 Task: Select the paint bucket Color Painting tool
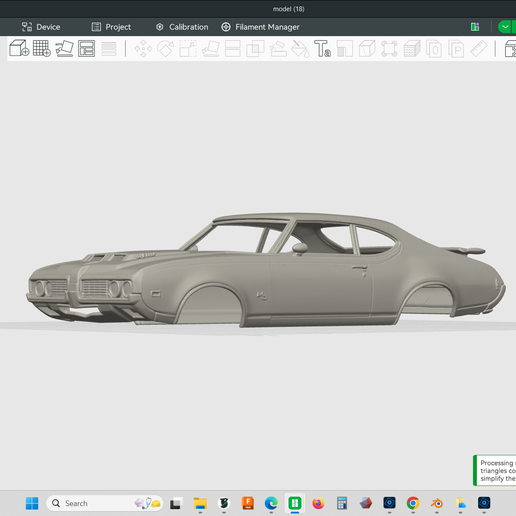(x=300, y=49)
